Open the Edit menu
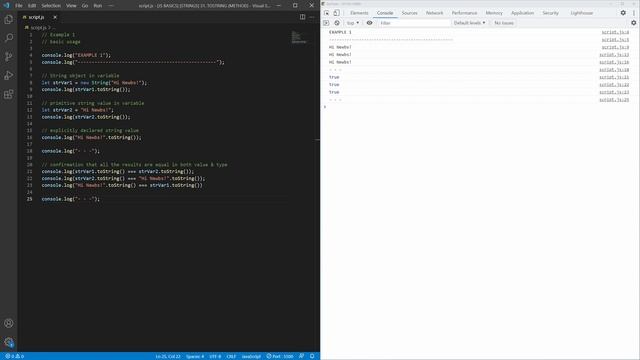This screenshot has height=360, width=640. click(32, 6)
